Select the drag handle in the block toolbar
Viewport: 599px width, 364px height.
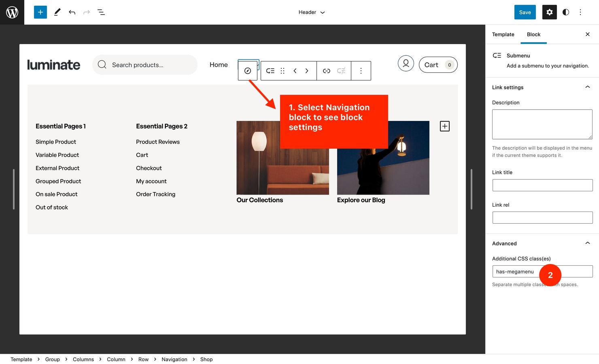tap(283, 70)
